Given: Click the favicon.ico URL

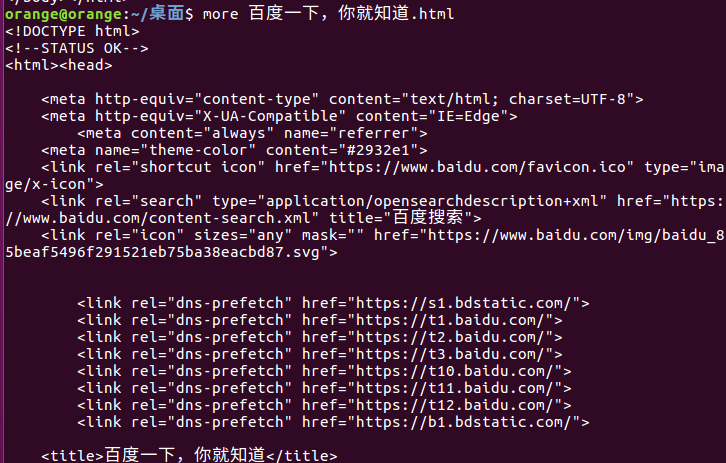Looking at the screenshot, I should pyautogui.click(x=477, y=167).
